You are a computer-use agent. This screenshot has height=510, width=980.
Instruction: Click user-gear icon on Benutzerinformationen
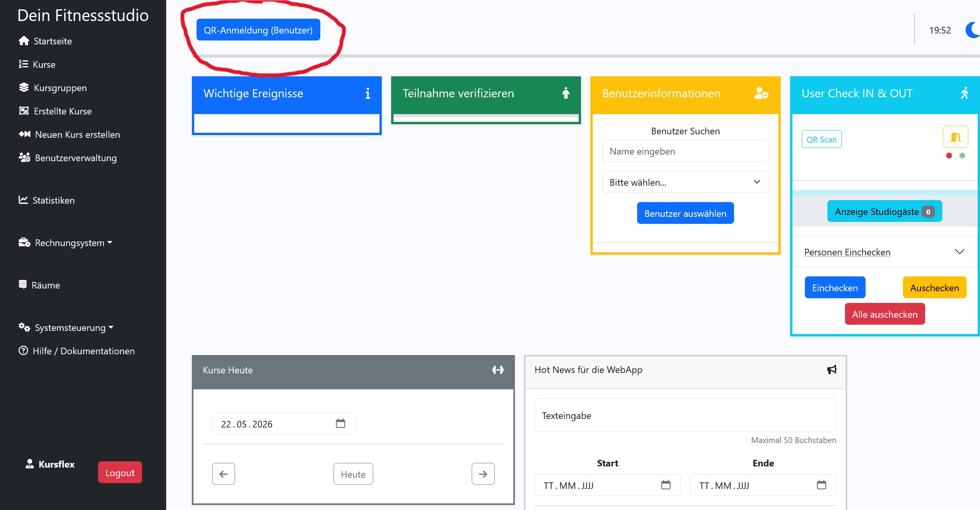click(x=761, y=93)
